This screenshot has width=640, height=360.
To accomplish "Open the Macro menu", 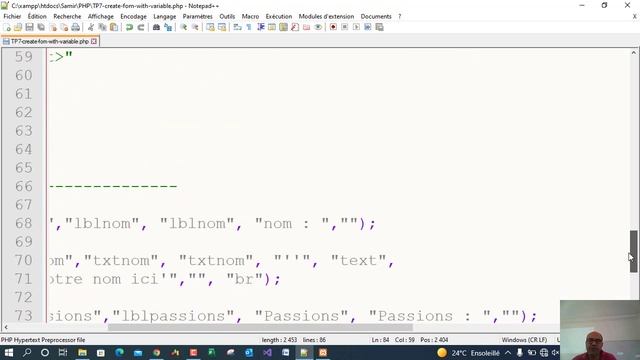I will (250, 16).
